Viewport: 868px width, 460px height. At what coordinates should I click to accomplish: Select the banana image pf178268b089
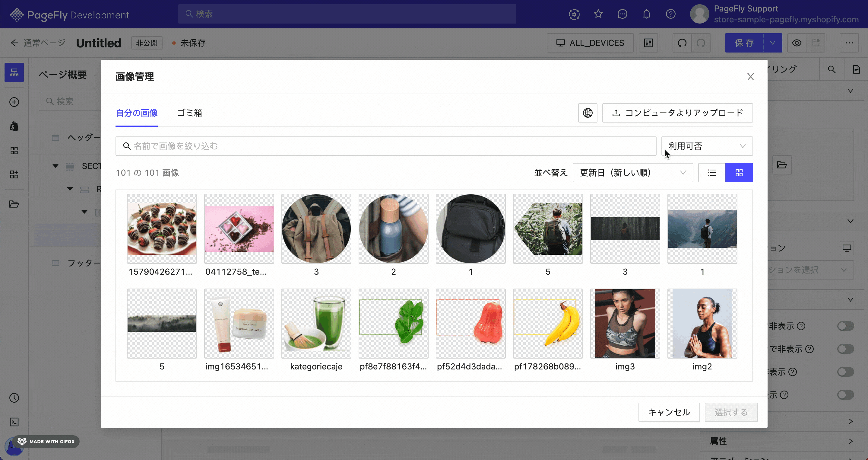[548, 323]
